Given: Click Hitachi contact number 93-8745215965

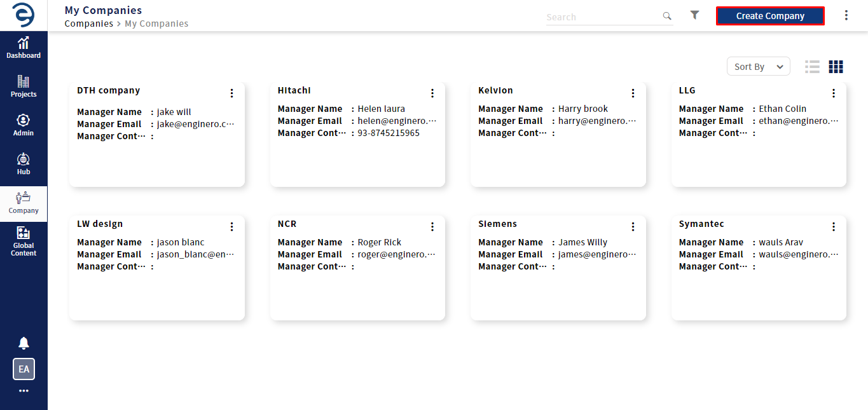Looking at the screenshot, I should click(x=389, y=133).
